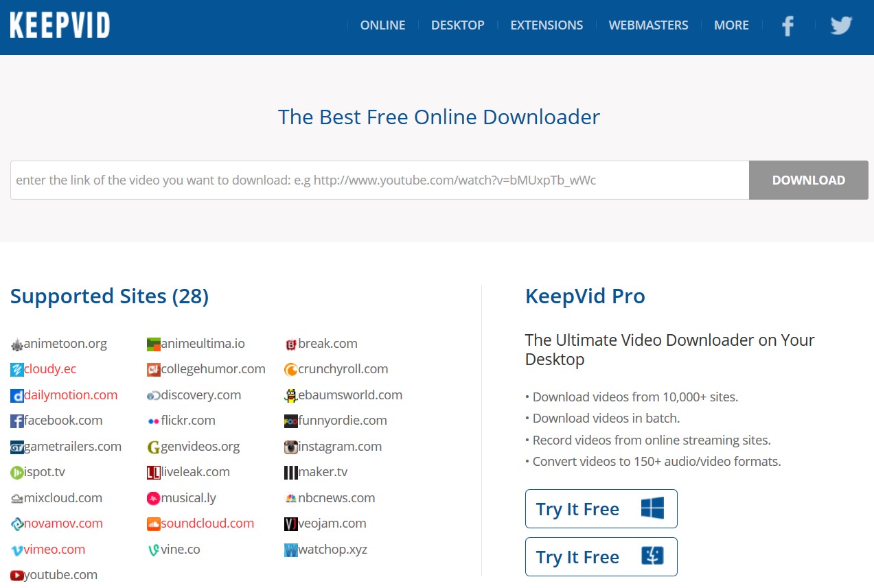Click Try It Free for Windows

(601, 509)
